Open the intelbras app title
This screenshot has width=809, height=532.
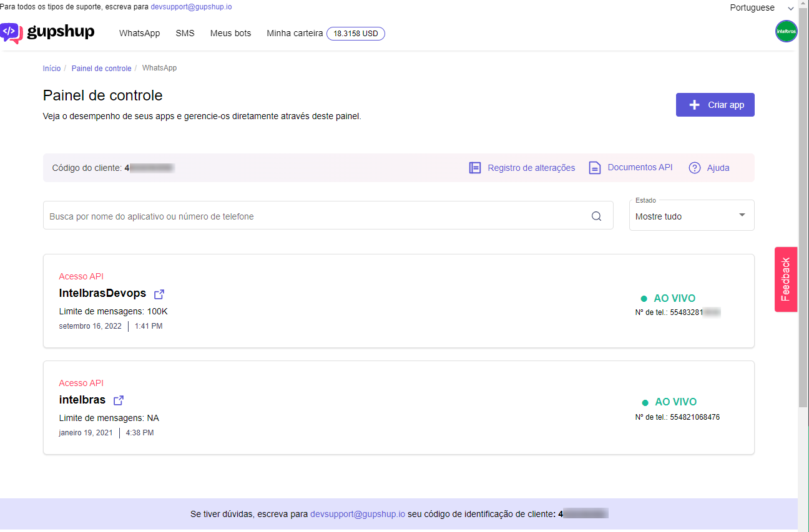82,400
